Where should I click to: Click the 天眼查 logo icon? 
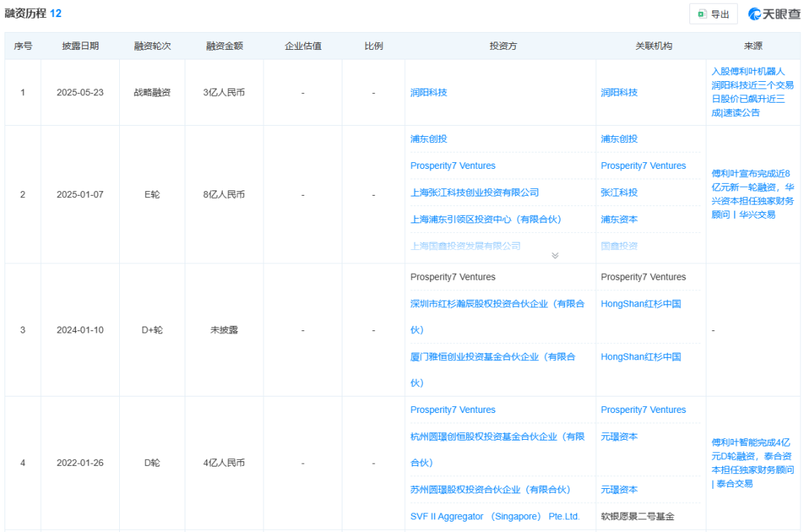click(x=756, y=14)
